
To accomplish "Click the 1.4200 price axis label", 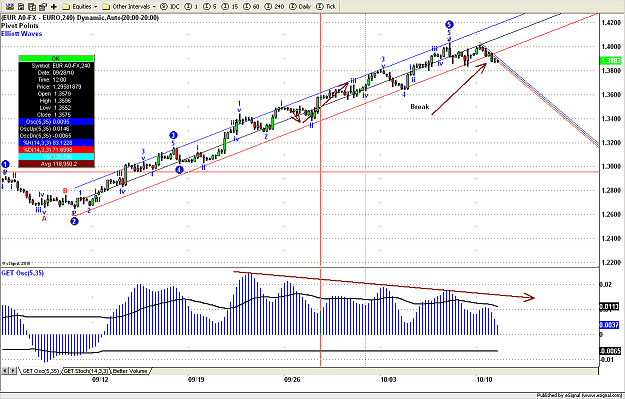I will coord(611,23).
